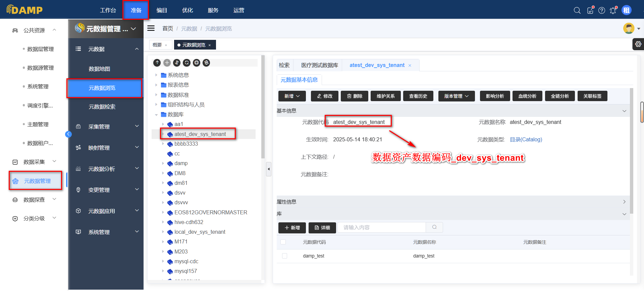
Task: Expand the bbbb3333 tree node
Action: (163, 144)
